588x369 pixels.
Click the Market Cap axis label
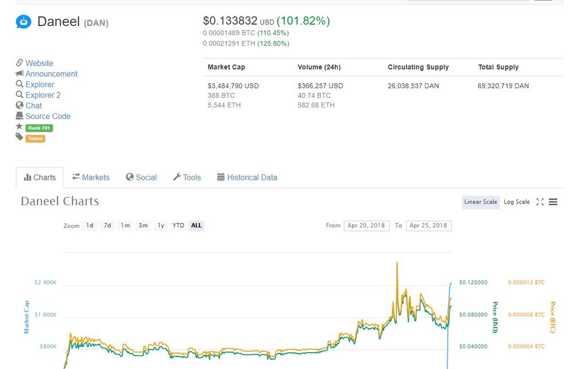pyautogui.click(x=26, y=317)
